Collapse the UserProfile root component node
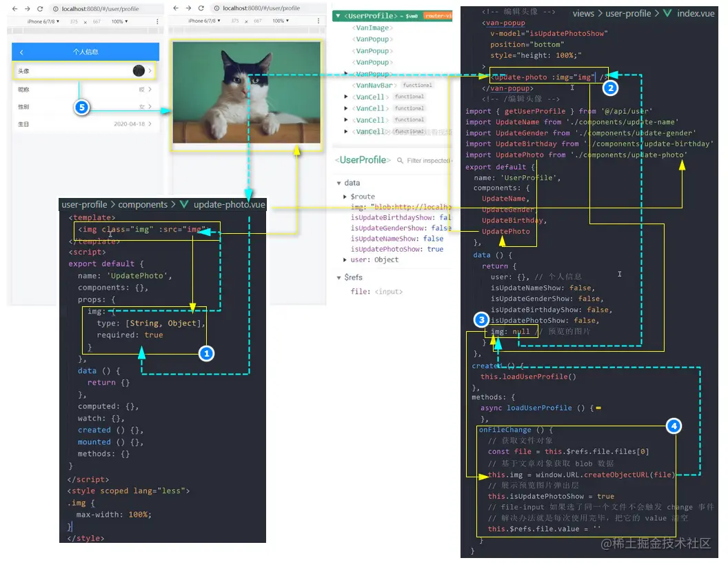The image size is (728, 567). 338,16
